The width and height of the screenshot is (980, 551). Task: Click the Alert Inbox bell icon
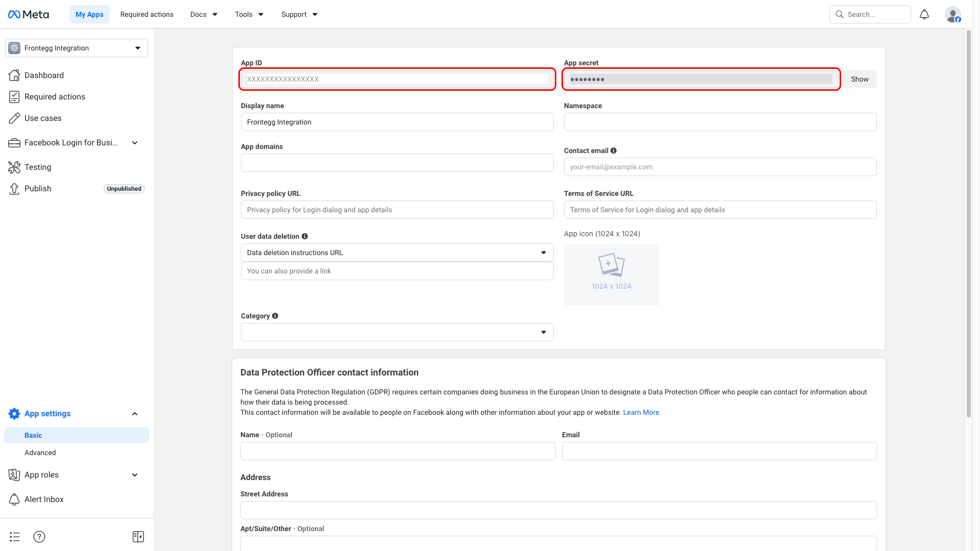click(14, 499)
